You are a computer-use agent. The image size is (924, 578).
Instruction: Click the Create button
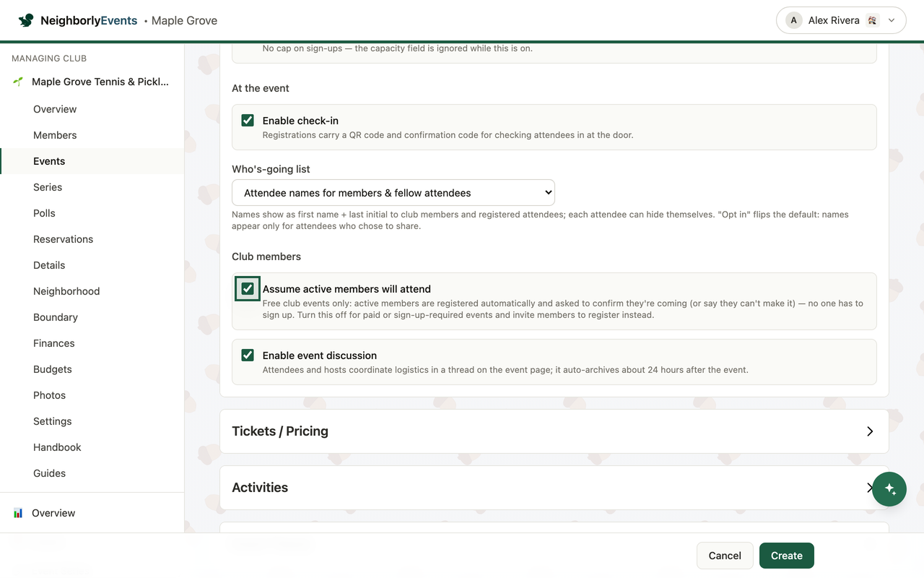(x=787, y=556)
